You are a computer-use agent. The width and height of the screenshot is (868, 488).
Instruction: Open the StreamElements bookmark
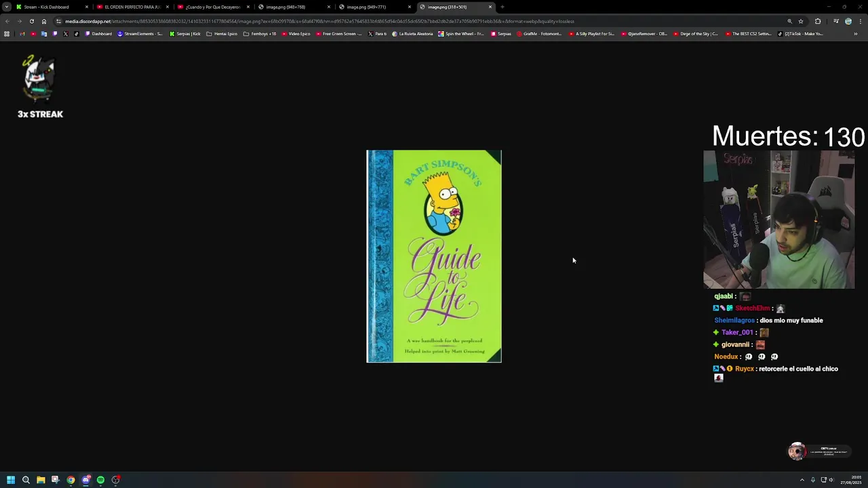pos(140,34)
